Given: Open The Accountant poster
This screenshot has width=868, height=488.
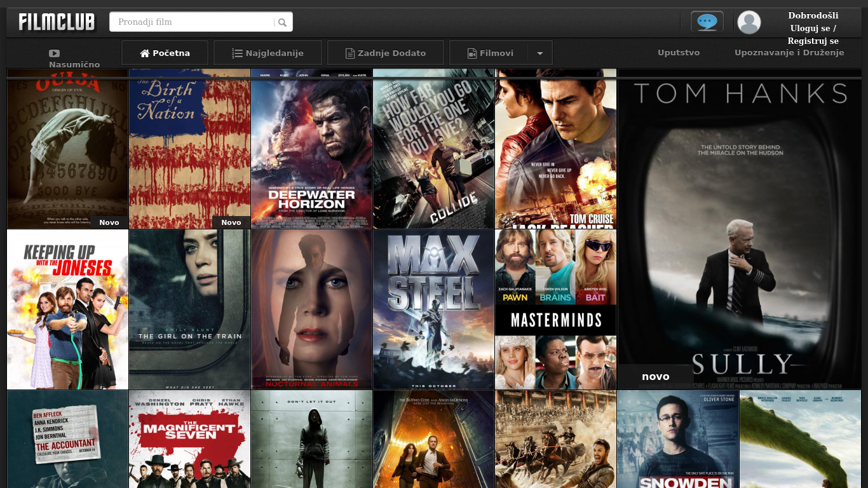Looking at the screenshot, I should click(x=67, y=439).
